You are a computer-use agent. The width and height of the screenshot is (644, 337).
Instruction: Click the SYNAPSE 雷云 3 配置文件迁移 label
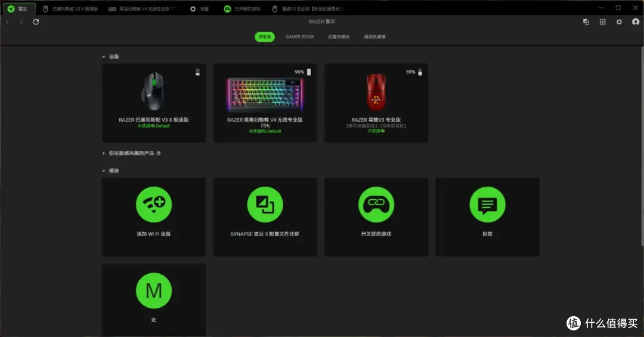pyautogui.click(x=265, y=234)
